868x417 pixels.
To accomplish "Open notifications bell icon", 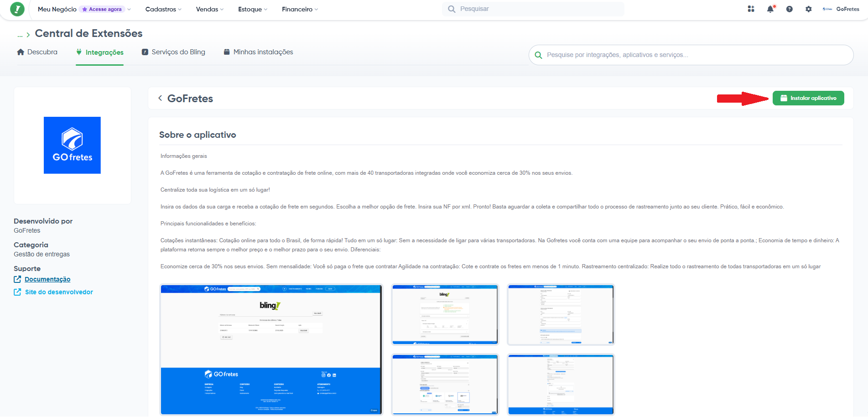I will point(770,9).
